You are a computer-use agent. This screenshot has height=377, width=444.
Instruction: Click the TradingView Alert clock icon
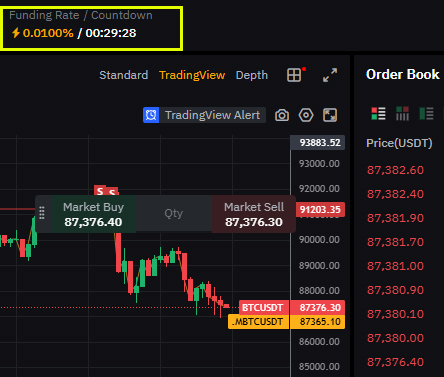pos(151,115)
